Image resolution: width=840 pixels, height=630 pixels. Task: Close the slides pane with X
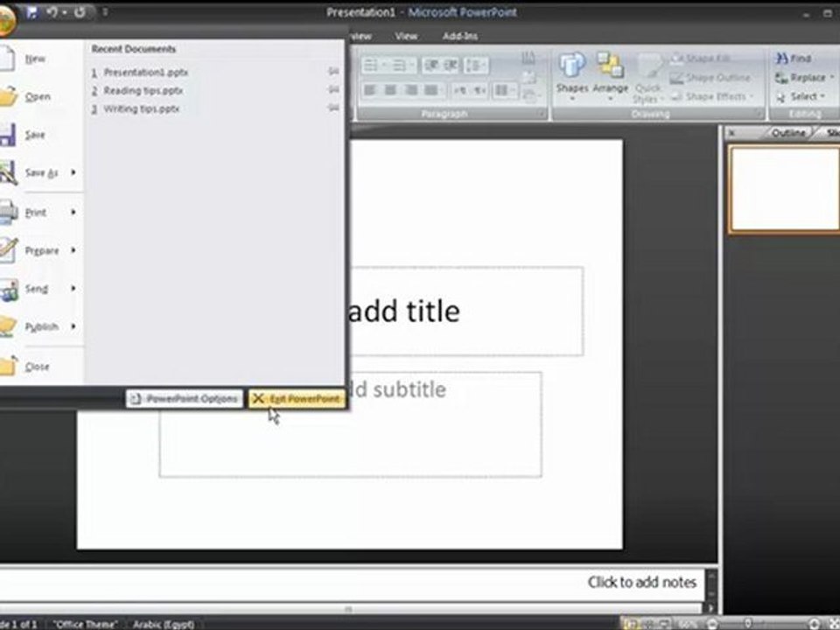[x=732, y=132]
